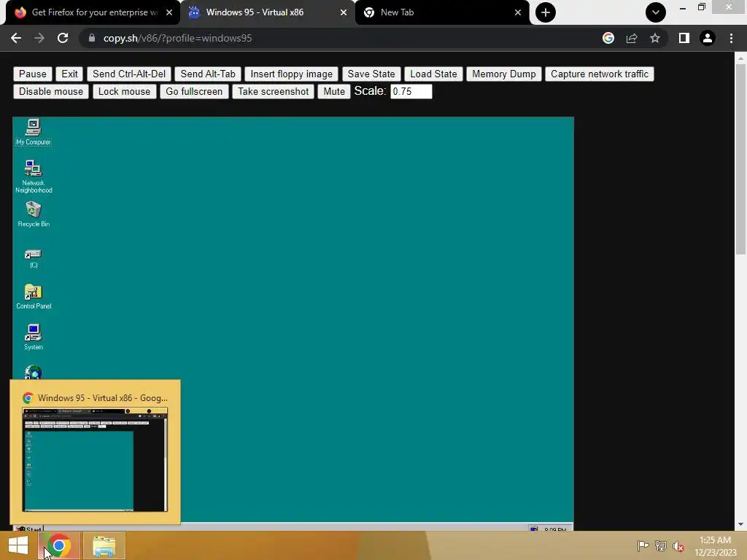Screen dimensions: 747x560
Task: Open Network Neighborhood icon
Action: [x=34, y=176]
